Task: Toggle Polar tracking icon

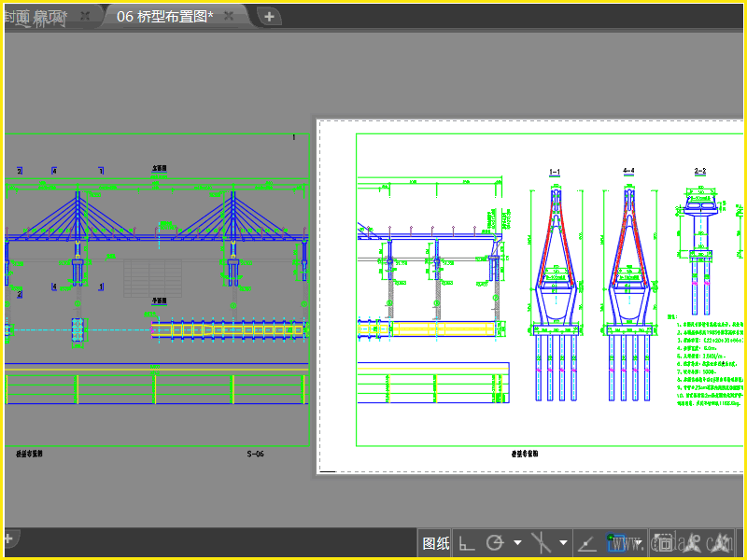Action: (495, 542)
